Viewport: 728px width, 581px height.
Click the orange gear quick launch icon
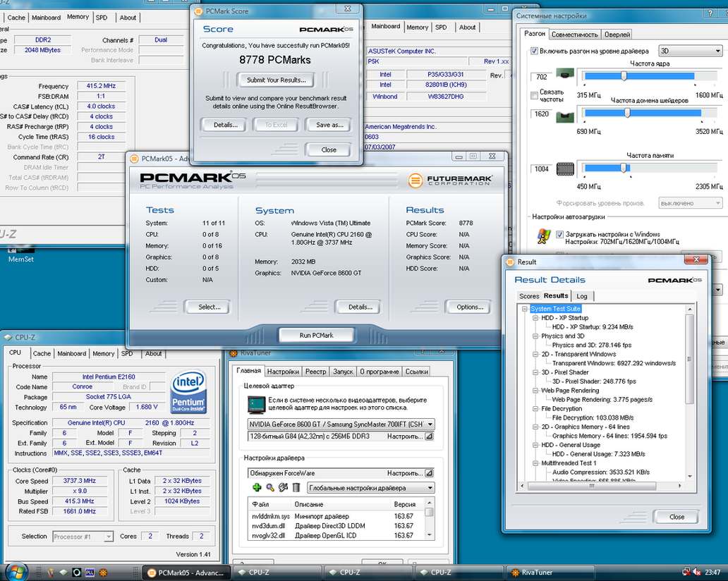click(103, 573)
